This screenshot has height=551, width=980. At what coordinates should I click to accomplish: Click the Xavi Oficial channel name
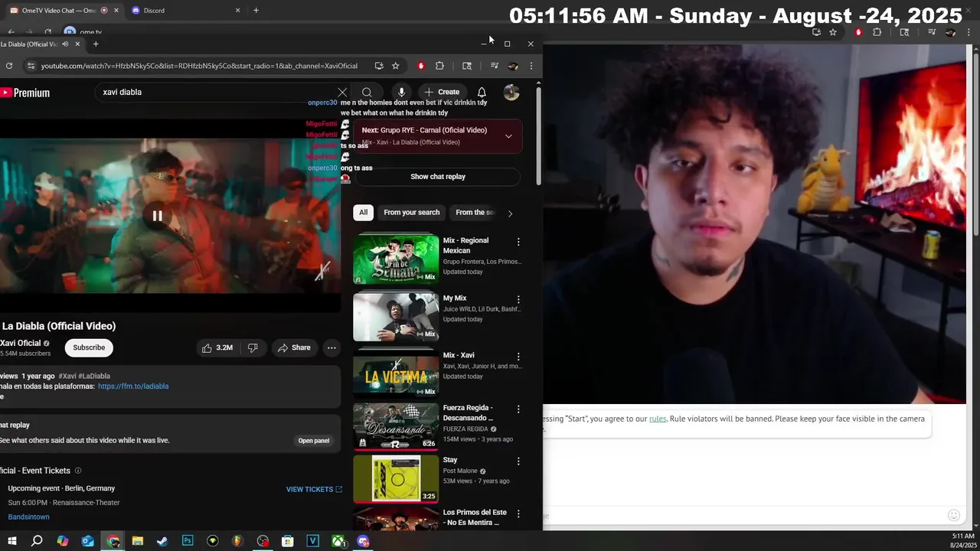(21, 343)
